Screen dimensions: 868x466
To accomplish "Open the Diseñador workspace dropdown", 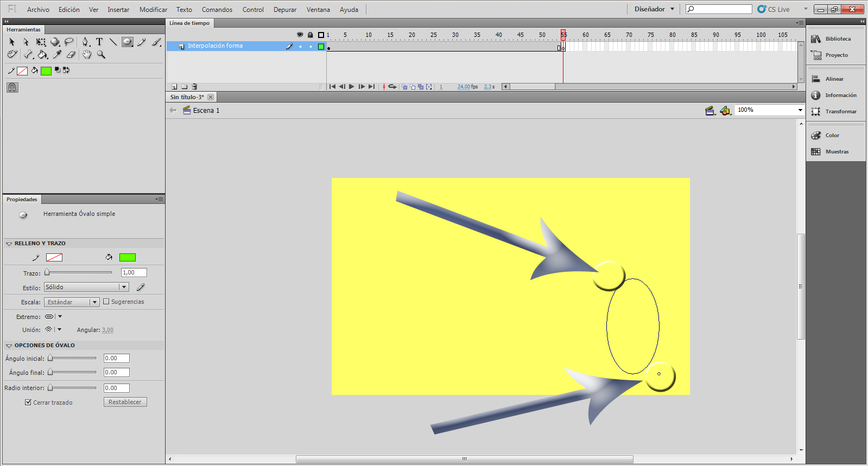I will 654,9.
